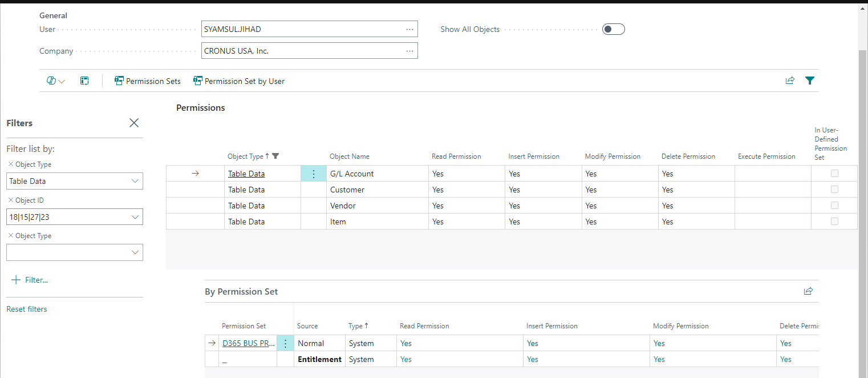Open Permission Set by User action
Screen dimensions: 868x378
(x=239, y=81)
